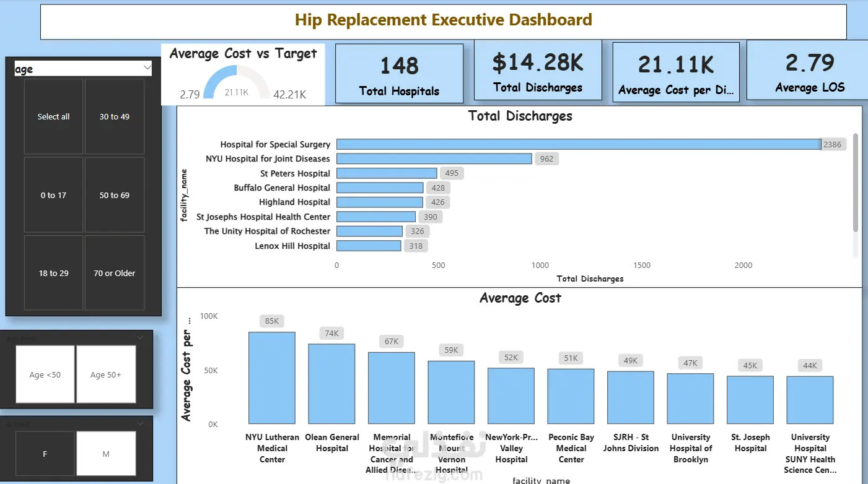
Task: Click the Total Discharges chart vertical scrollbar
Action: [x=856, y=183]
